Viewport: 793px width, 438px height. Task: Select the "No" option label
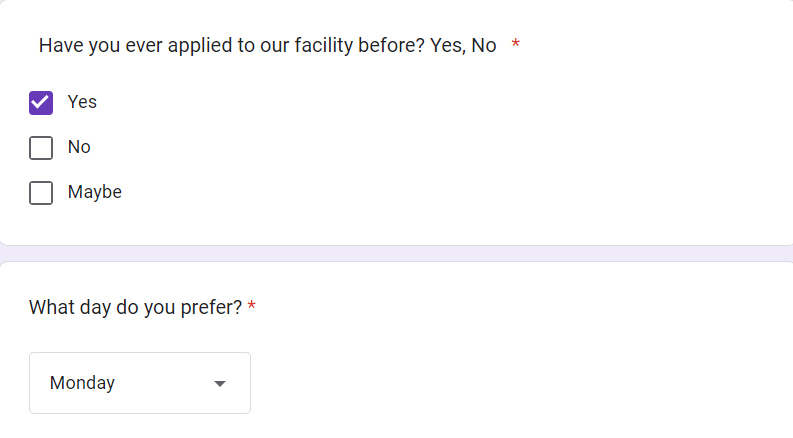coord(79,147)
